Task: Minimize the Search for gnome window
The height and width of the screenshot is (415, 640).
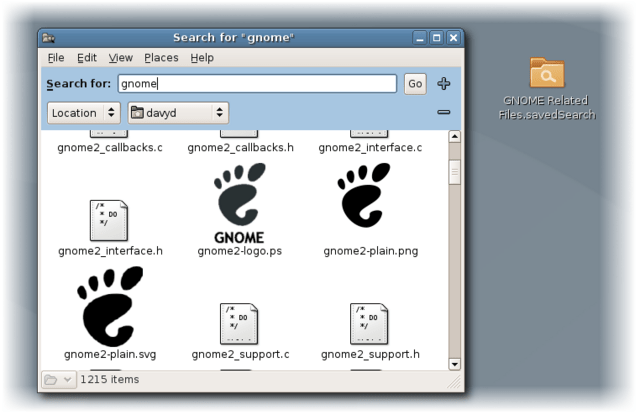Action: [419, 38]
